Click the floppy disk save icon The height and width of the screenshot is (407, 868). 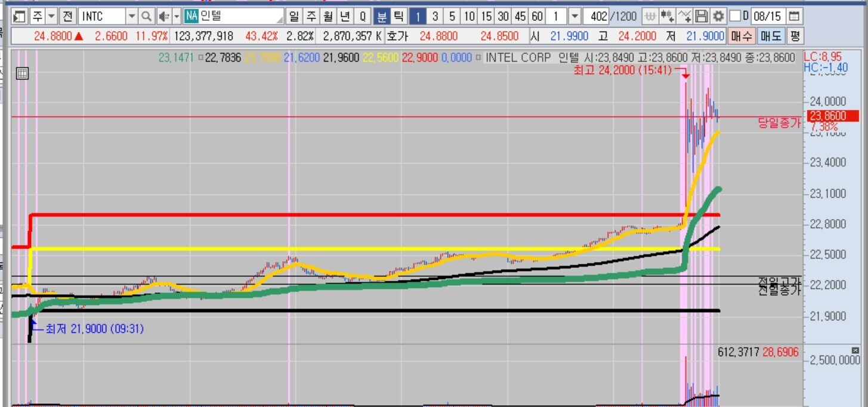point(702,16)
